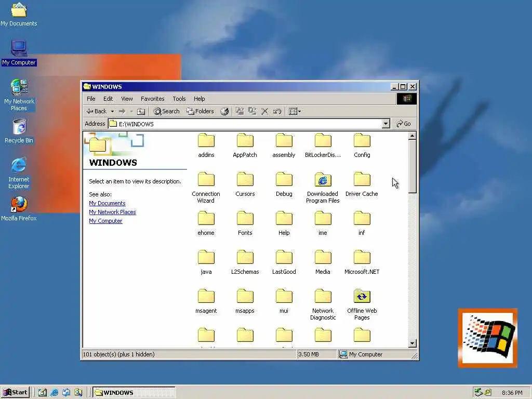Select the Mozilla Firefox desktop icon
This screenshot has height=399, width=532.
19,209
